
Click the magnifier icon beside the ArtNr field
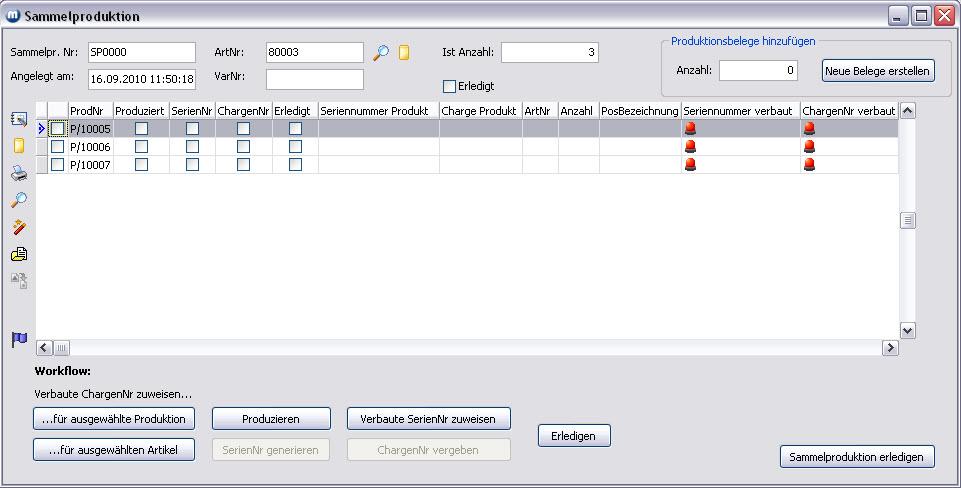click(x=380, y=53)
